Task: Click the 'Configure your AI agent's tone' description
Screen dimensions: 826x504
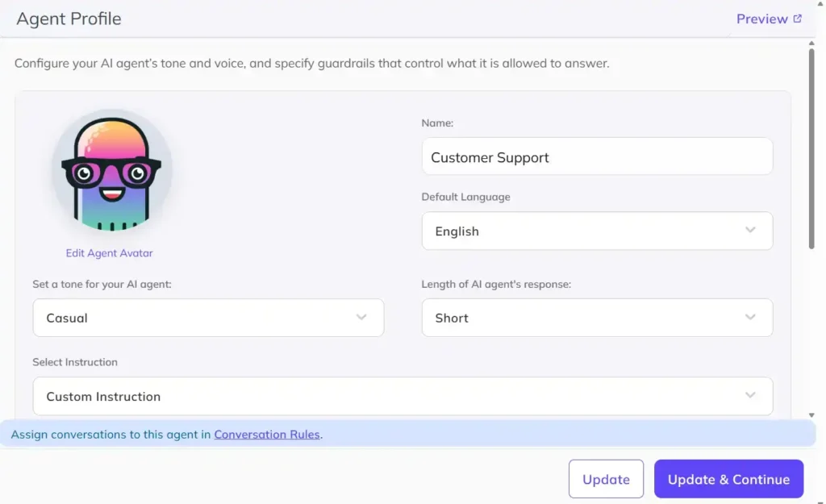Action: 312,63
